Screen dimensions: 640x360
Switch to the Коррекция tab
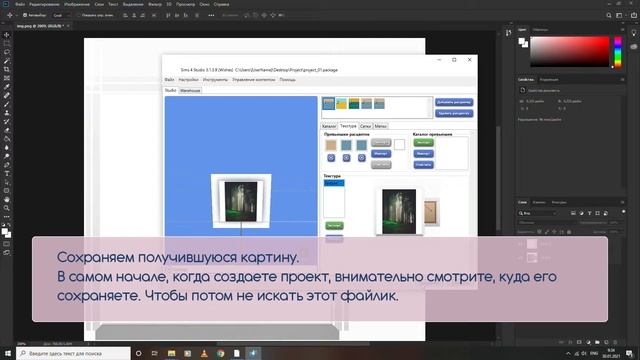(x=549, y=80)
